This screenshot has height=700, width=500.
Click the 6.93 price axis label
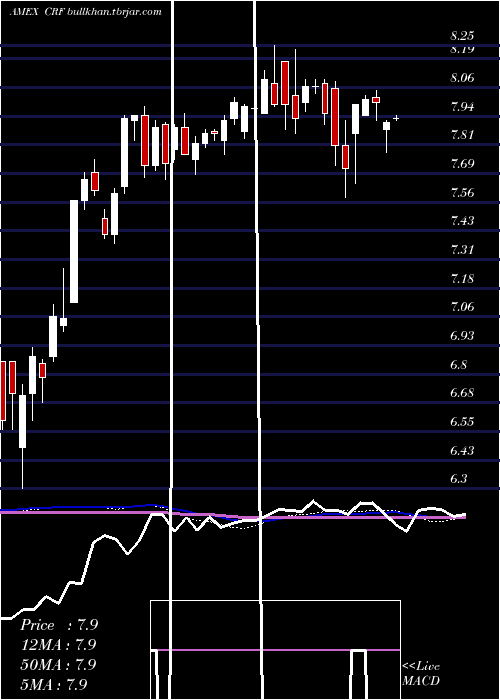462,336
